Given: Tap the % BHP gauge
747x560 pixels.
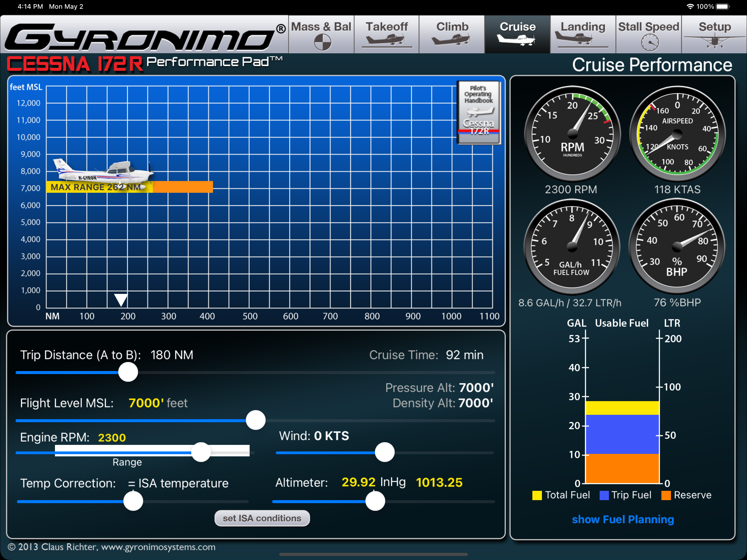Looking at the screenshot, I should click(677, 247).
